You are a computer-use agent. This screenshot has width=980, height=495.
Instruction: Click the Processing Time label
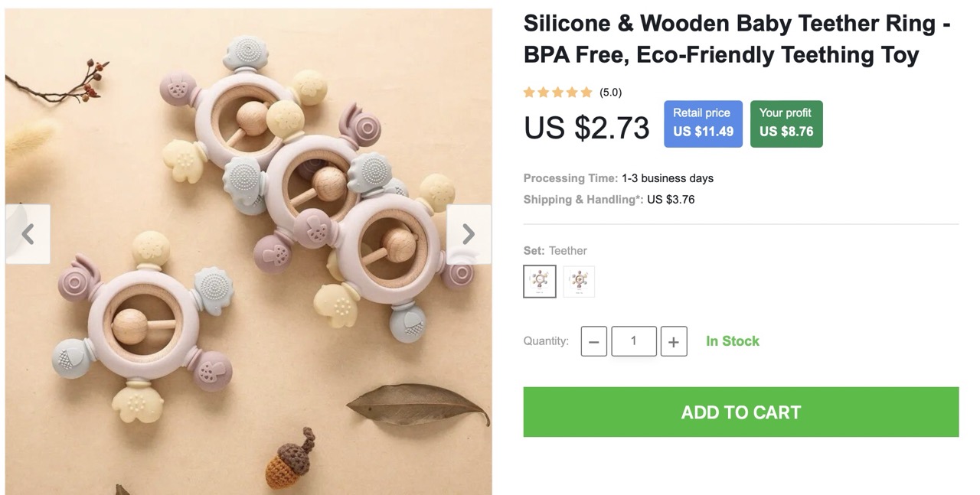click(570, 178)
